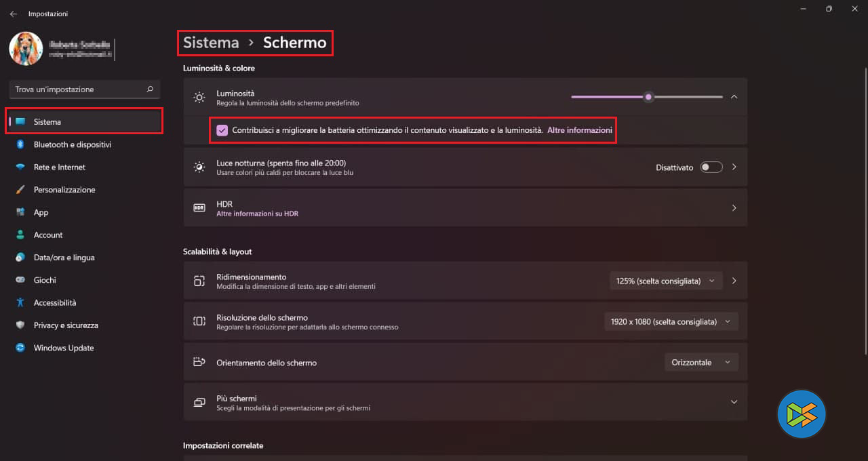Open the Giochi settings category

[45, 280]
